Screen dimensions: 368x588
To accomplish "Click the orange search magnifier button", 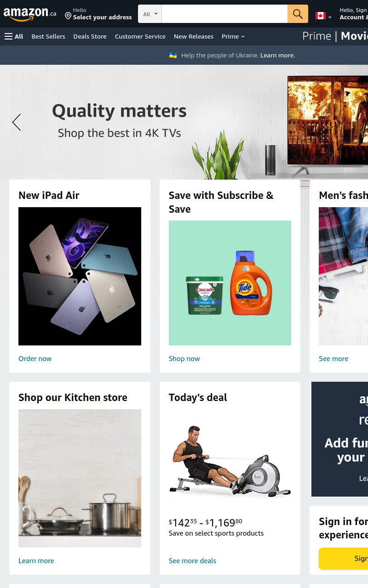I will [x=298, y=14].
